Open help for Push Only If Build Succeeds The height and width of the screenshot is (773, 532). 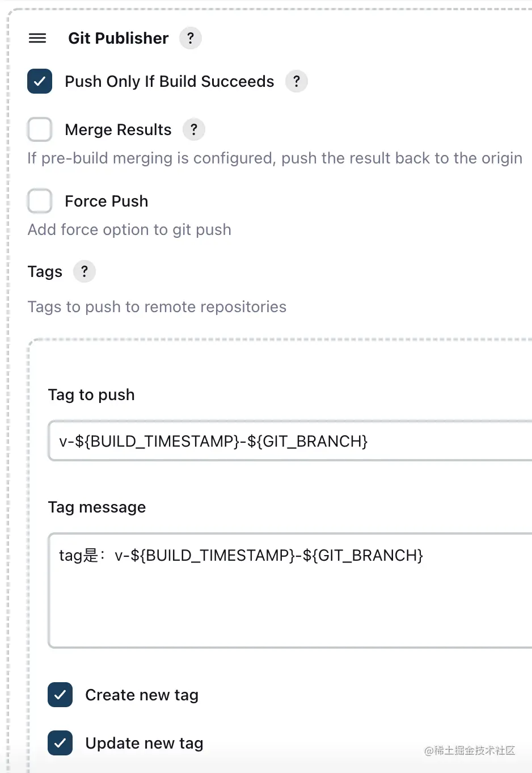[x=297, y=81]
